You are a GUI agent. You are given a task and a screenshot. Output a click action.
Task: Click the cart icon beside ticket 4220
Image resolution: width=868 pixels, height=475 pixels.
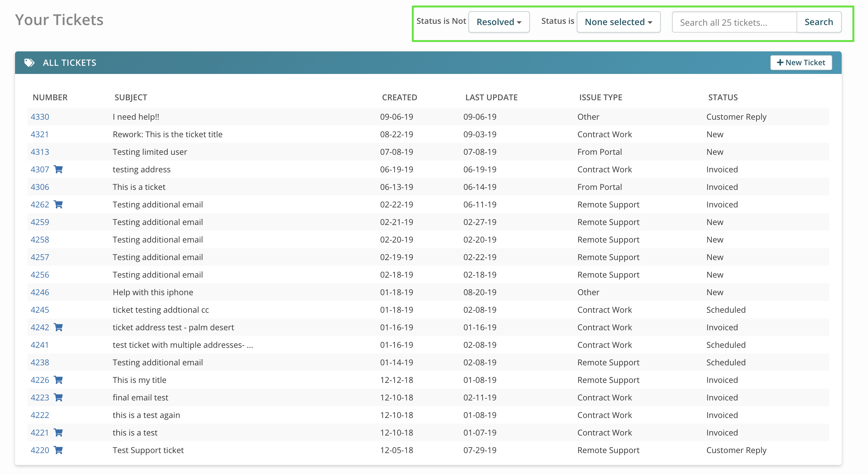click(x=58, y=450)
